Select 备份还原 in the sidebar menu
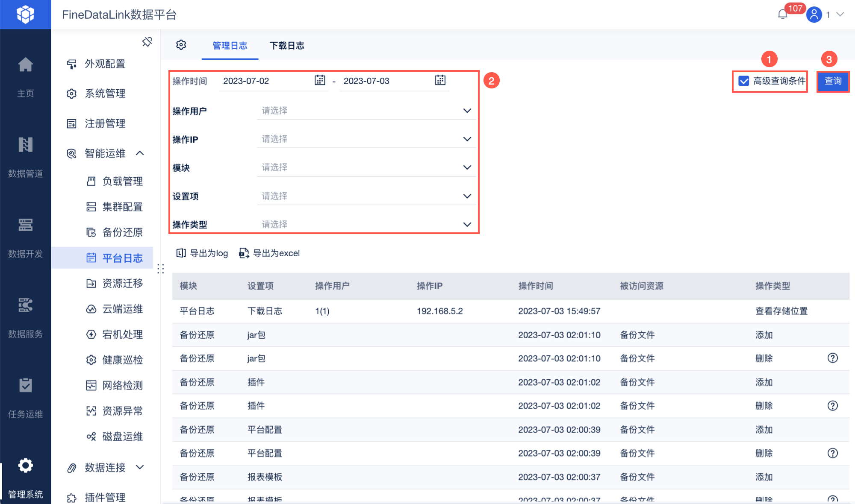The height and width of the screenshot is (504, 855). click(122, 232)
